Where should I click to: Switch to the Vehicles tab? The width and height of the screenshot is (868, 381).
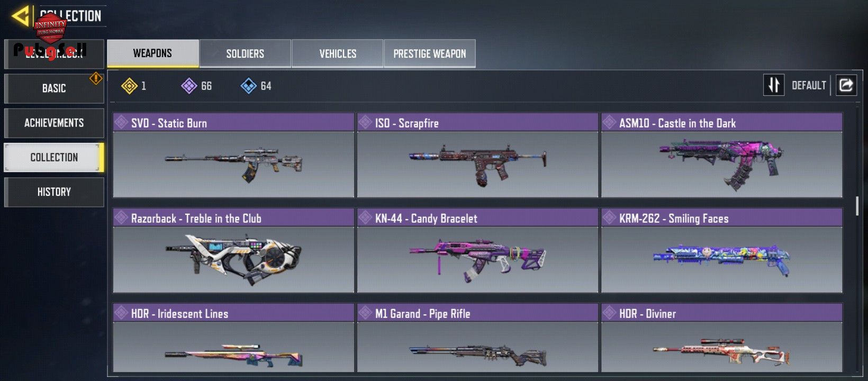coord(338,53)
